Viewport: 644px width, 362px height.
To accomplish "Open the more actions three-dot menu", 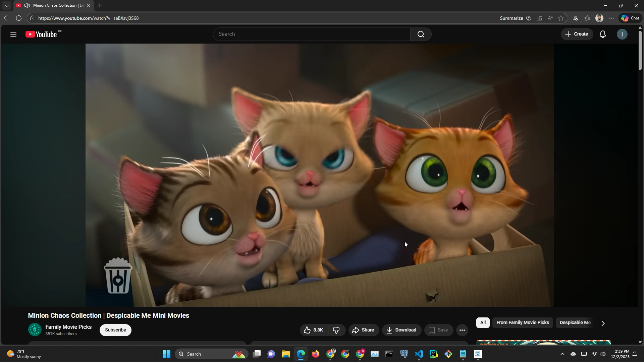I will (462, 330).
